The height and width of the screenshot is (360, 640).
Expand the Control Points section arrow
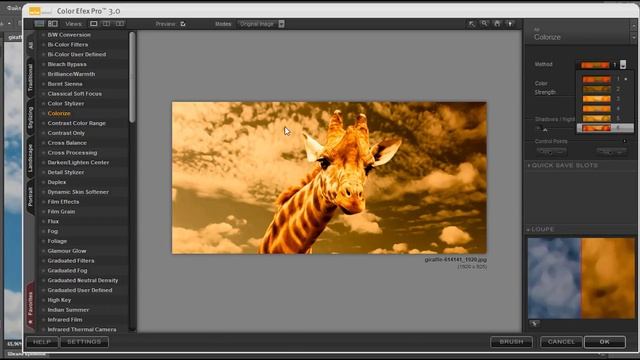pos(624,141)
